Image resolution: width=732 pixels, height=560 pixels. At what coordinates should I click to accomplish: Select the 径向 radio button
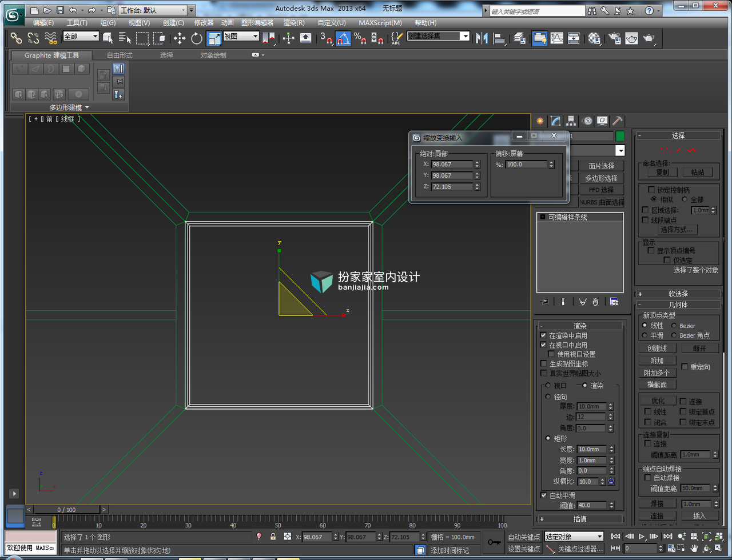click(x=548, y=397)
